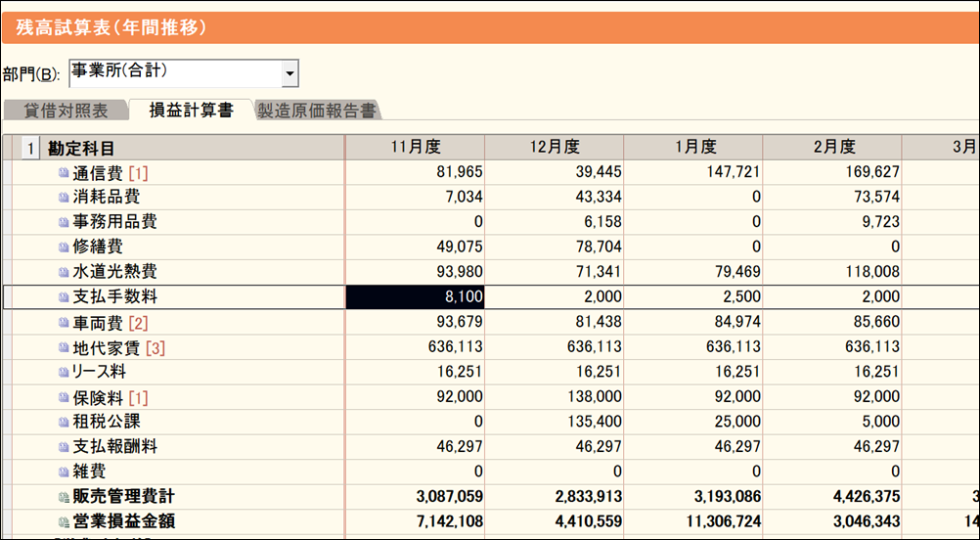Viewport: 980px width, 540px height.
Task: Select the 地代家賃 account name
Action: [x=106, y=347]
